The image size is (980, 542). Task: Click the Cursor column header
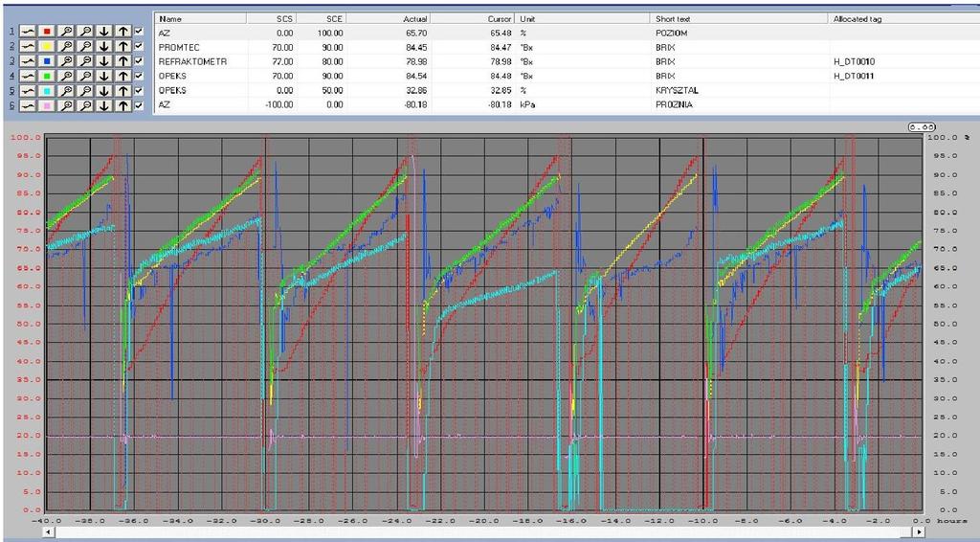473,19
